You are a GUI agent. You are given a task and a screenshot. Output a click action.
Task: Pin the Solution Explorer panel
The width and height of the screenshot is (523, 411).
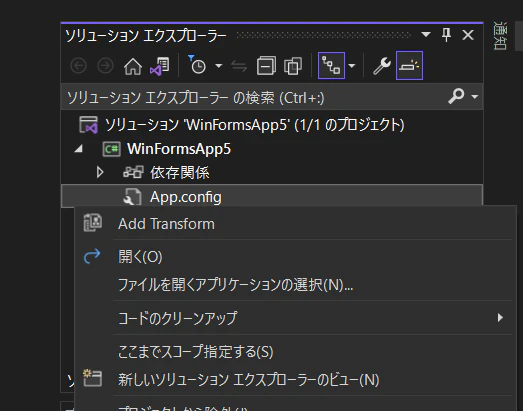pos(446,35)
